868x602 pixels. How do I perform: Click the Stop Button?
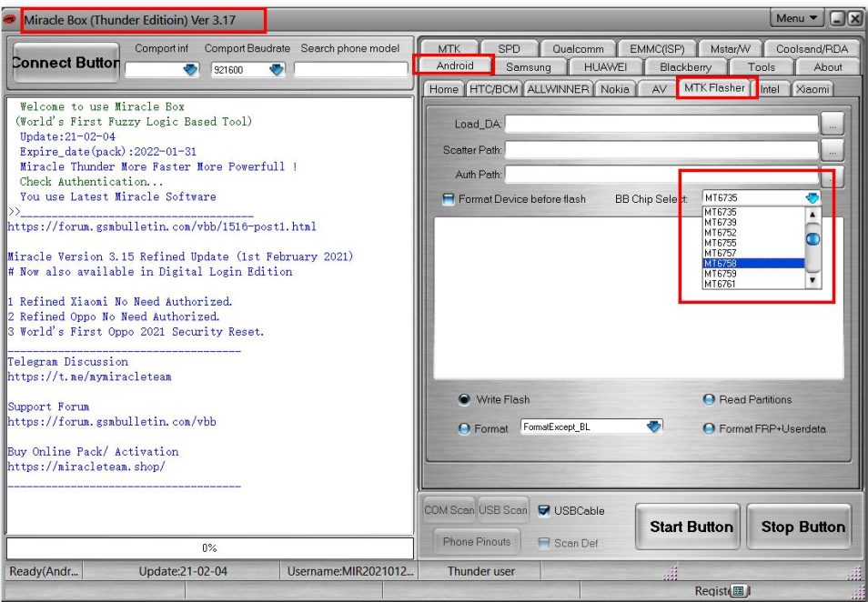click(800, 527)
